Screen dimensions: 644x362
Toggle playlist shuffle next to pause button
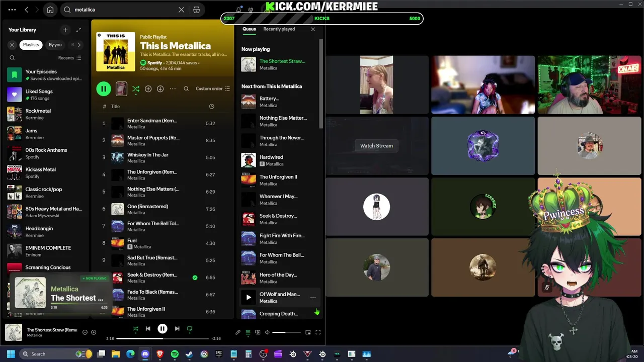(x=136, y=89)
